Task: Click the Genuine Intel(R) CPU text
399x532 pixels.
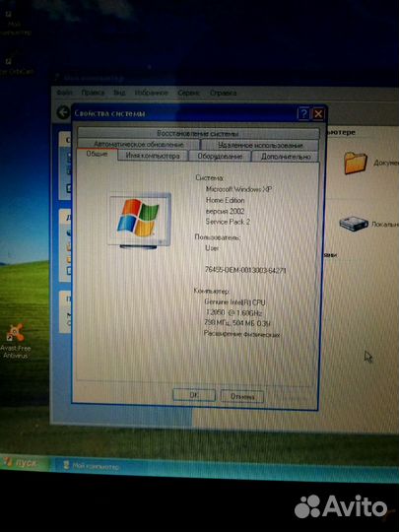Action: click(234, 301)
